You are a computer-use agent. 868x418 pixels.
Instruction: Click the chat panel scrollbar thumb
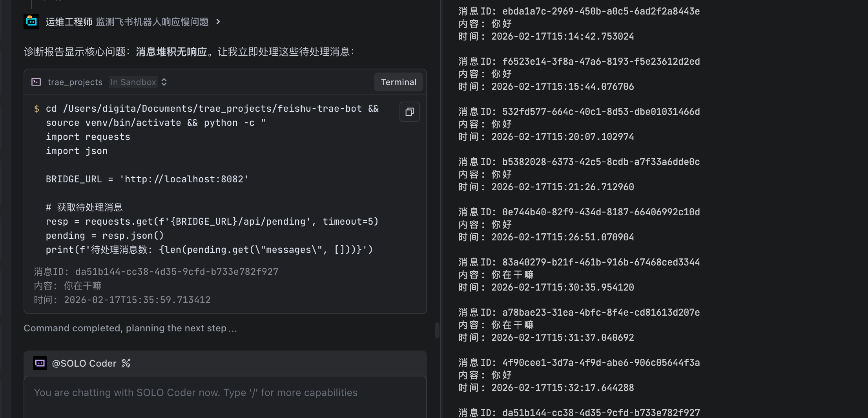pos(437,330)
